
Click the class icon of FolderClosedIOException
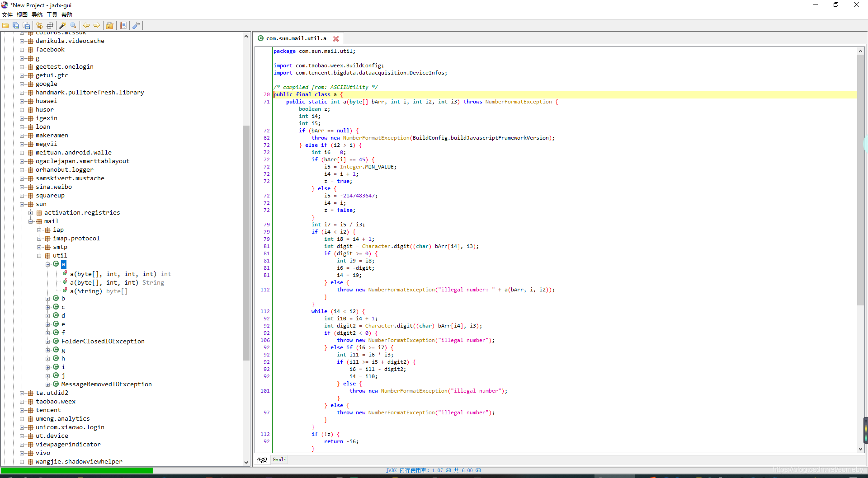56,341
